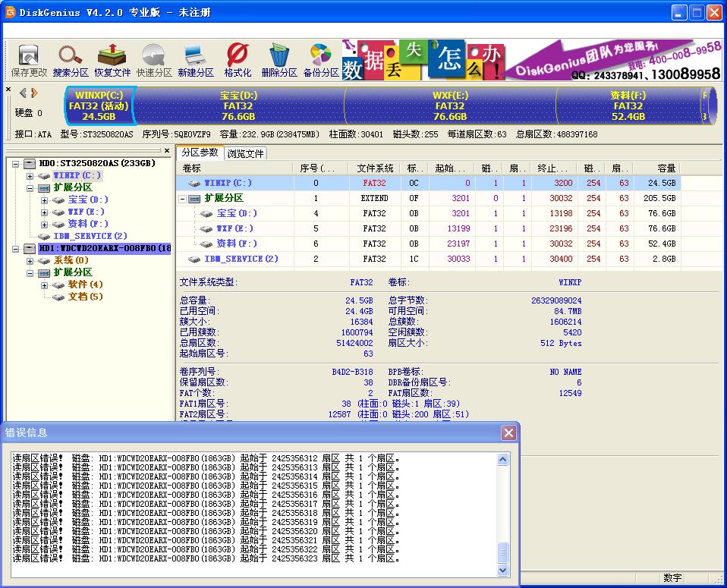Expand the 系统 (0) tree node
Viewport: 727px width, 588px height.
pyautogui.click(x=30, y=261)
